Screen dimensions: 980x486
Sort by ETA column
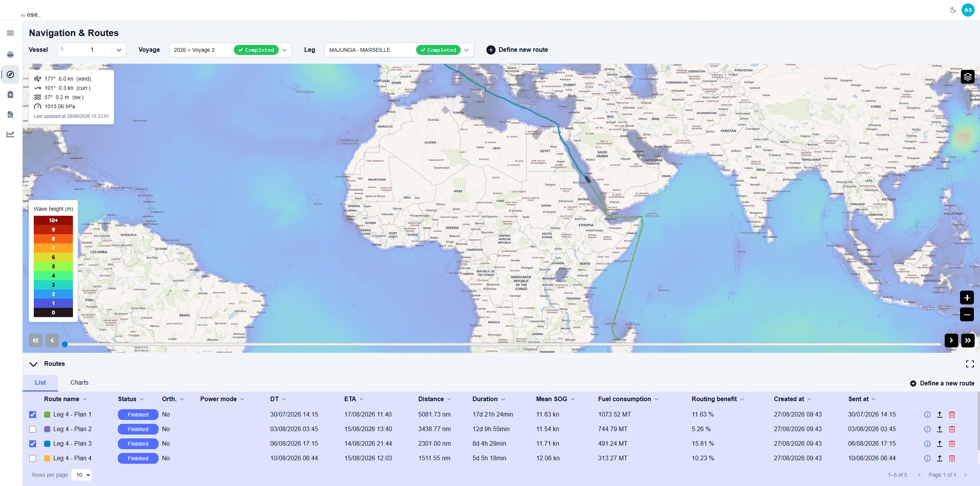click(354, 399)
